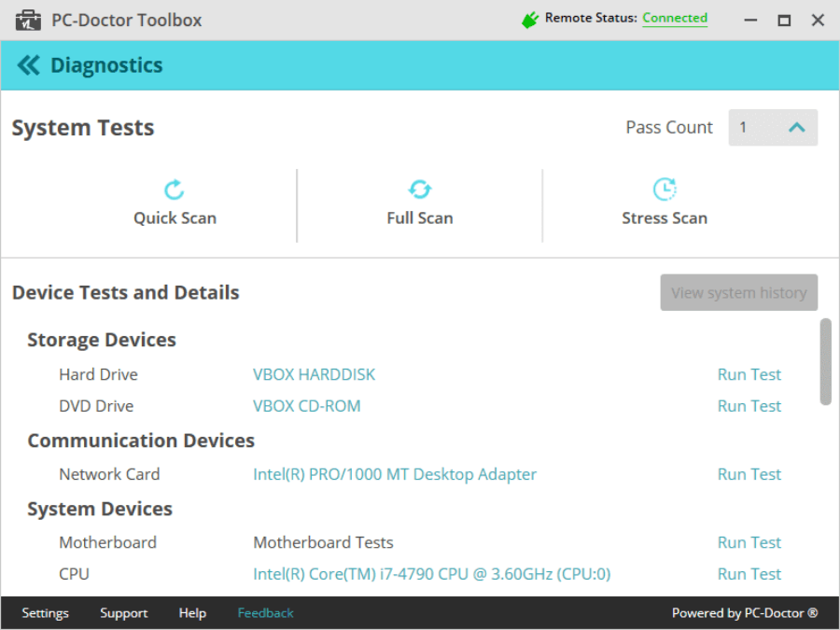This screenshot has width=840, height=630.
Task: Open the Connected remote status link
Action: point(675,18)
